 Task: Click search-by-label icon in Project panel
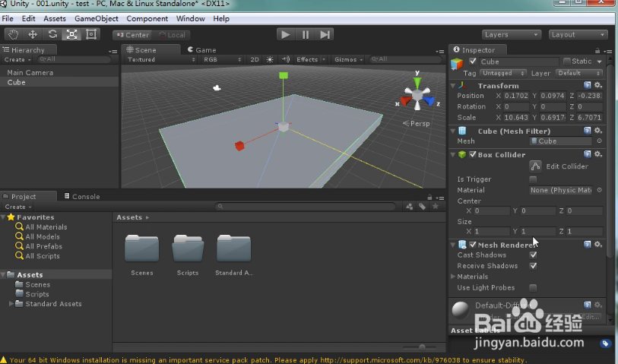pos(422,207)
